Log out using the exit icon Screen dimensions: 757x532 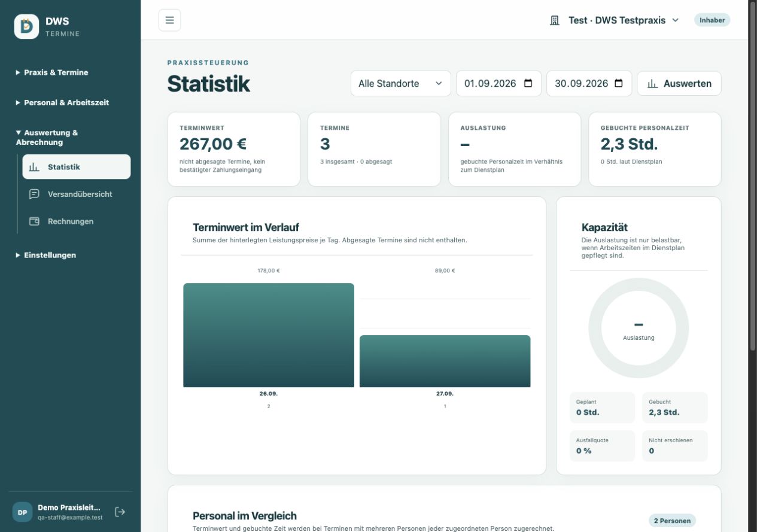pos(120,512)
